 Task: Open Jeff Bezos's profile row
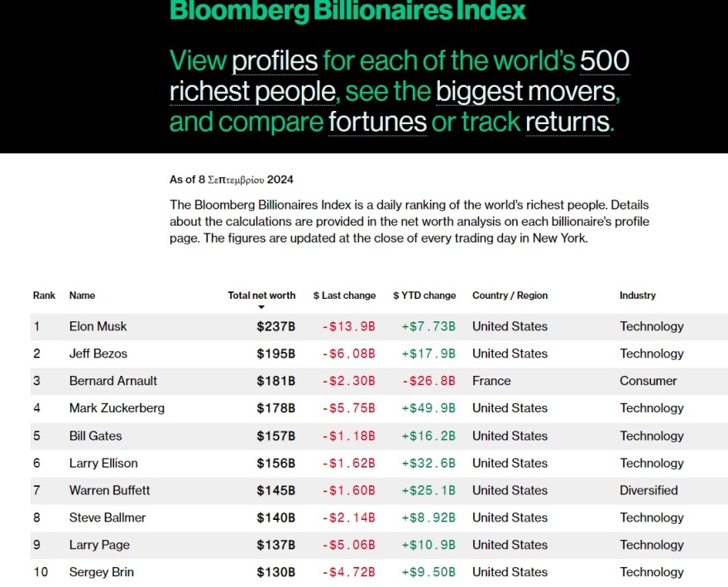[98, 354]
